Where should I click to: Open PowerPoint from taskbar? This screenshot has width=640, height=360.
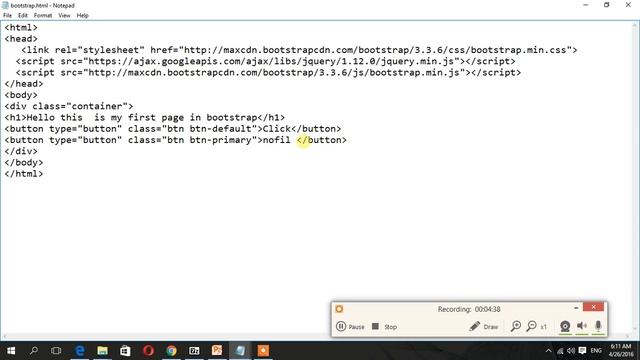coord(217,351)
